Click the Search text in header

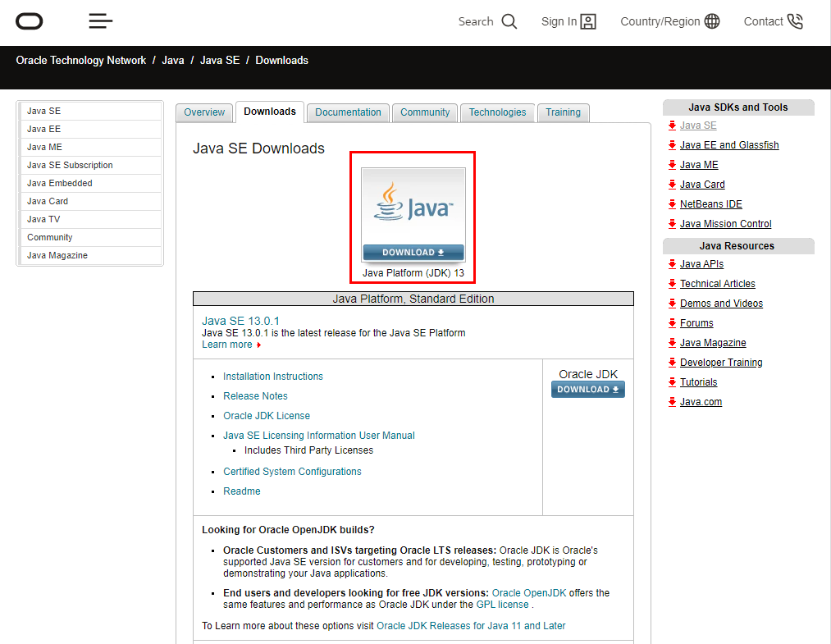tap(476, 21)
